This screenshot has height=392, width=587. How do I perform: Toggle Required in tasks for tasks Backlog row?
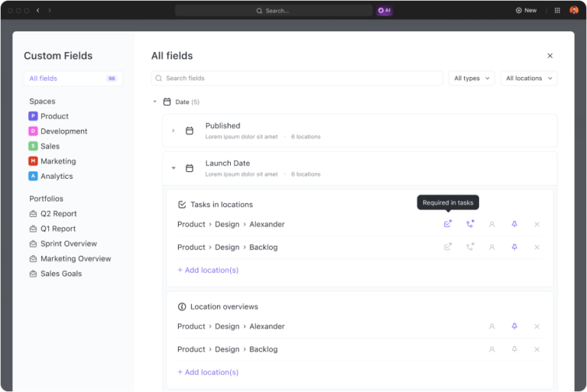(x=447, y=247)
